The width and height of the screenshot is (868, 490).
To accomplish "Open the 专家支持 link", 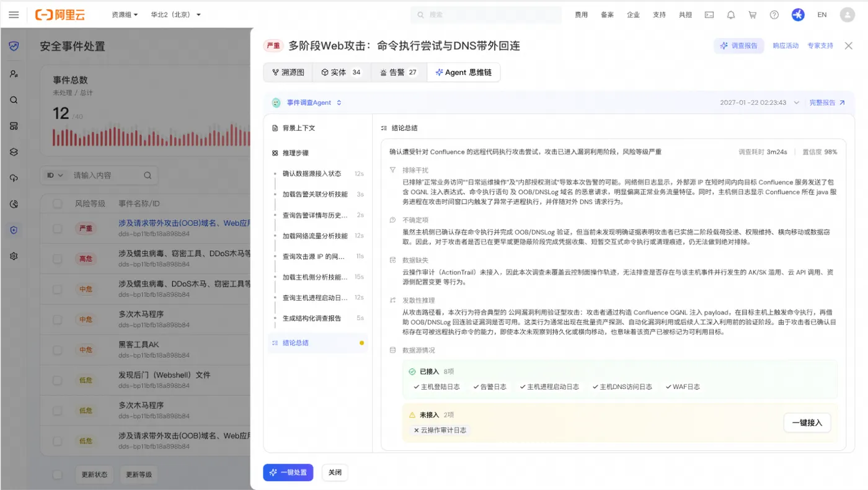I will 820,46.
